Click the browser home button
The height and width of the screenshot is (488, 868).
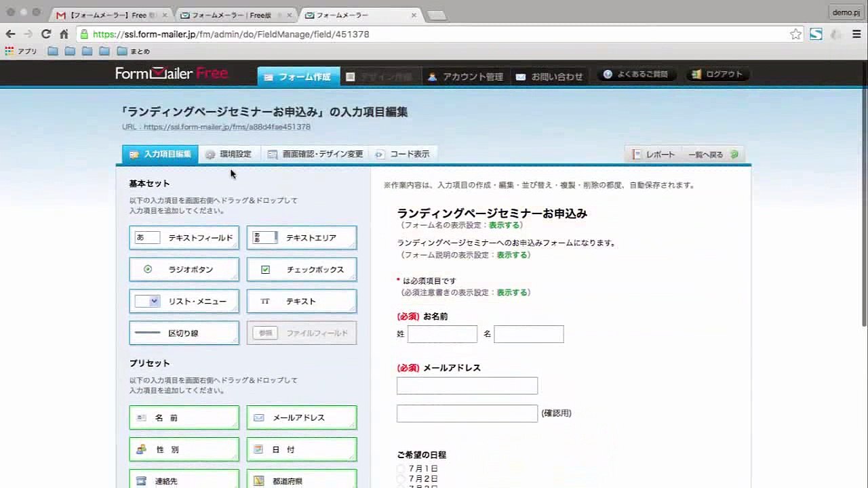pyautogui.click(x=64, y=34)
